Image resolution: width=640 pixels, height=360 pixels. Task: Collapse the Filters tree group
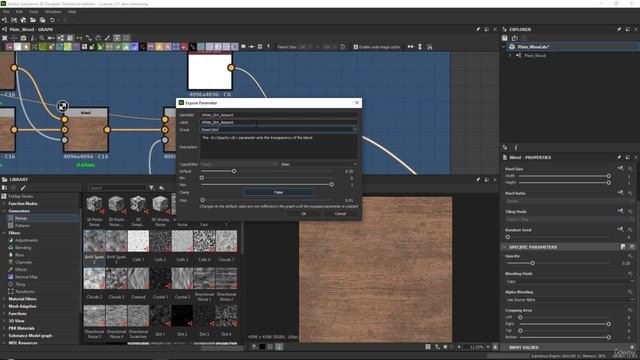[4, 233]
